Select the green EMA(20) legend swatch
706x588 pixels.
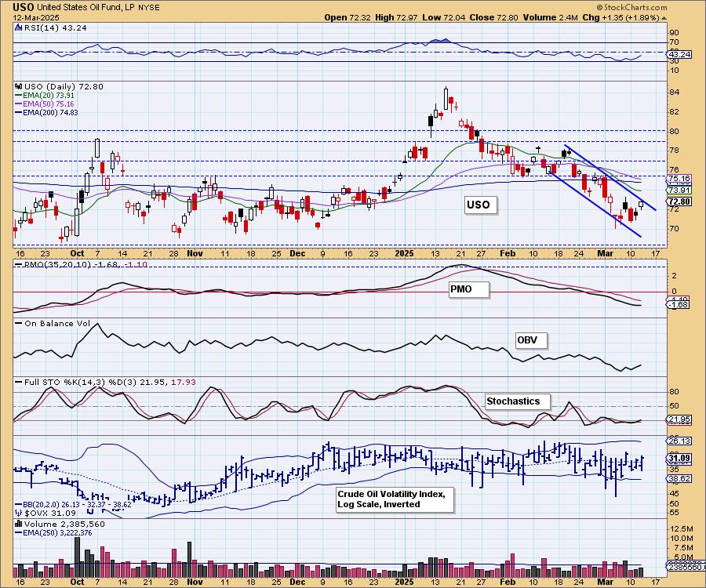[19, 96]
